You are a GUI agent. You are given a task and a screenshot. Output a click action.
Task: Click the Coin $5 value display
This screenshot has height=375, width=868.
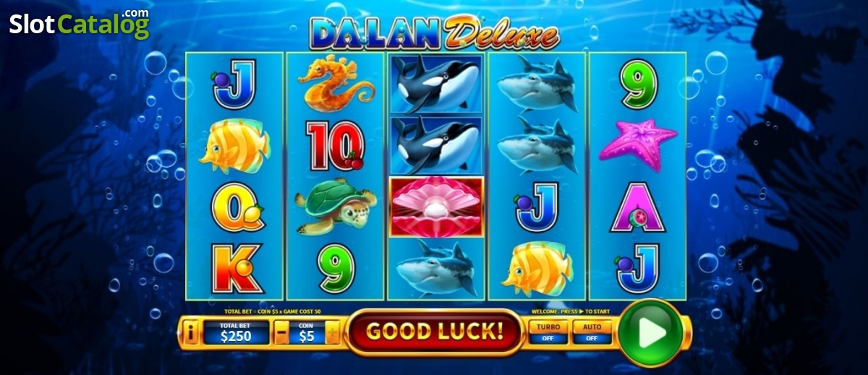[307, 332]
